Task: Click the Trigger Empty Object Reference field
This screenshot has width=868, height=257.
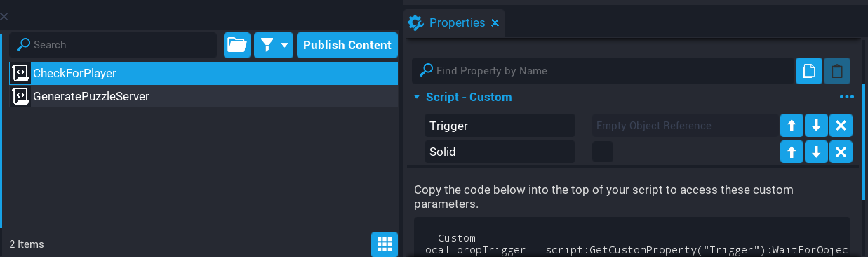Action: [x=684, y=126]
